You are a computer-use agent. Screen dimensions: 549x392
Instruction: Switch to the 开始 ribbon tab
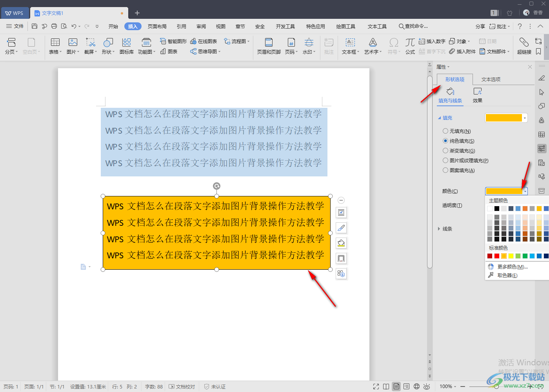pos(113,26)
